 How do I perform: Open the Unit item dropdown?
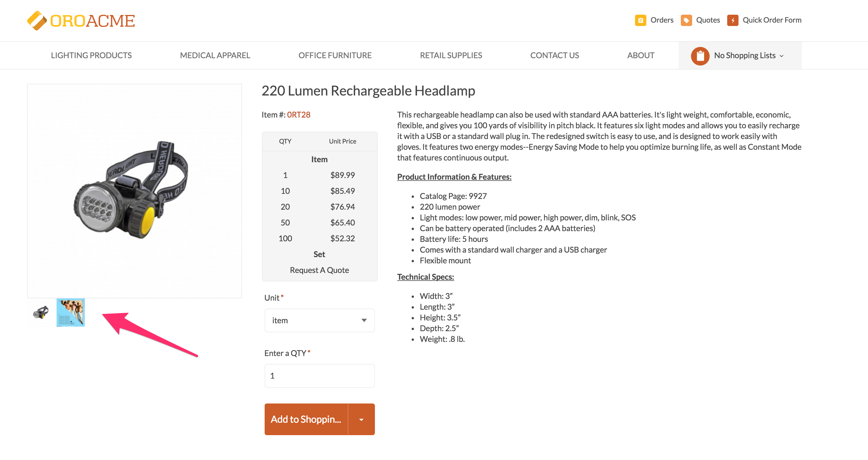pyautogui.click(x=319, y=320)
